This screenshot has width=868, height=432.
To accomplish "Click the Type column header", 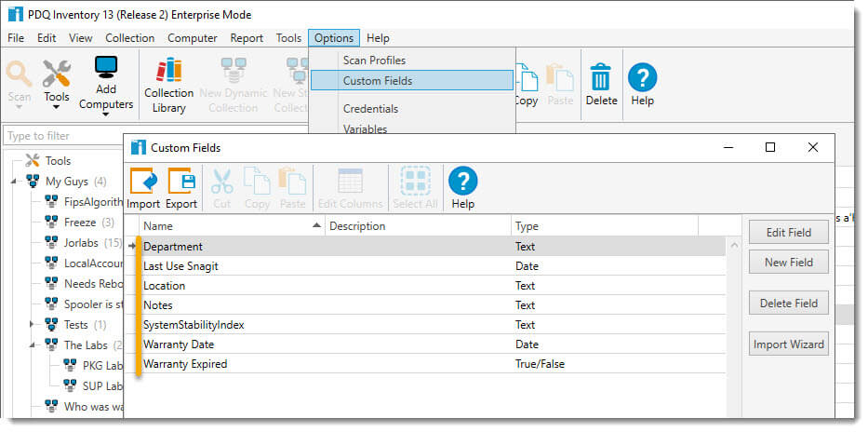I will tap(605, 226).
